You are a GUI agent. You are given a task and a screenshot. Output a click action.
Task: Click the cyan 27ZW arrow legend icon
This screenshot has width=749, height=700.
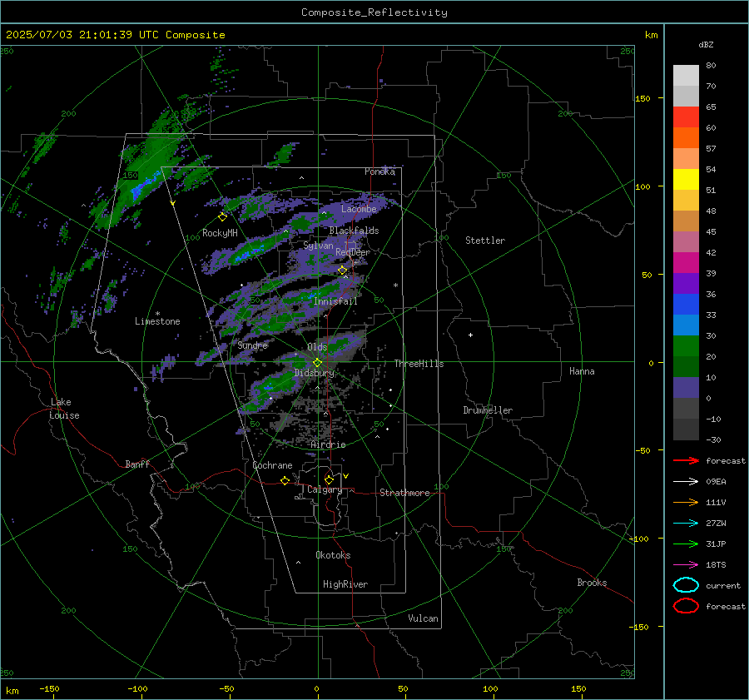click(686, 524)
